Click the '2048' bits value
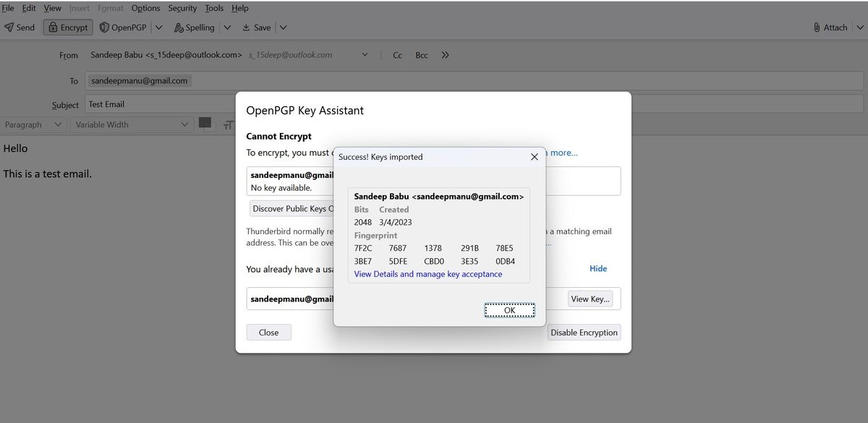Image resolution: width=868 pixels, height=423 pixels. point(363,222)
